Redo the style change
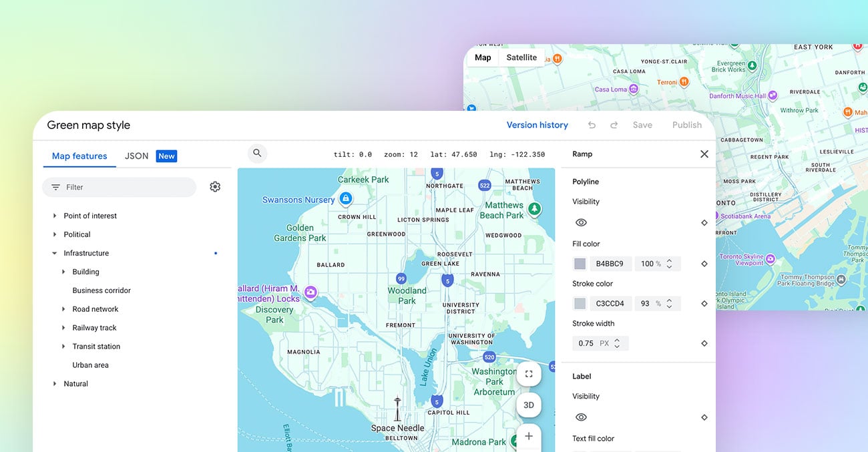Viewport: 868px width, 452px height. click(614, 124)
